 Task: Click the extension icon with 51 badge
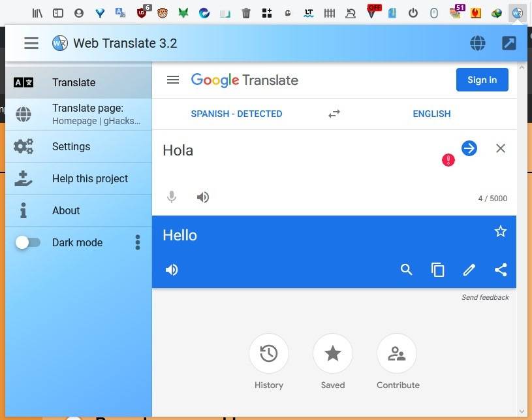[456, 12]
